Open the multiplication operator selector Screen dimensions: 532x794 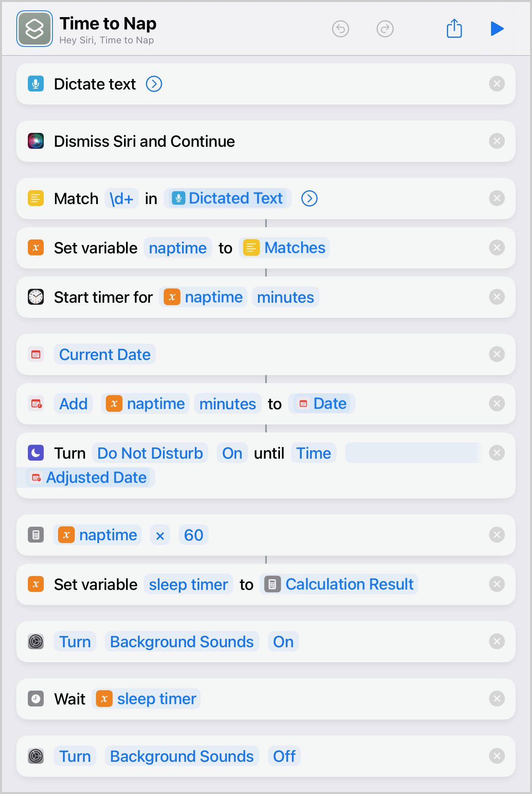tap(160, 535)
